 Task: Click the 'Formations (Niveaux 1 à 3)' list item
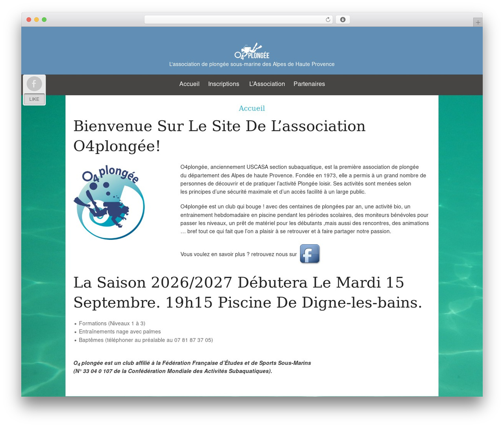112,323
